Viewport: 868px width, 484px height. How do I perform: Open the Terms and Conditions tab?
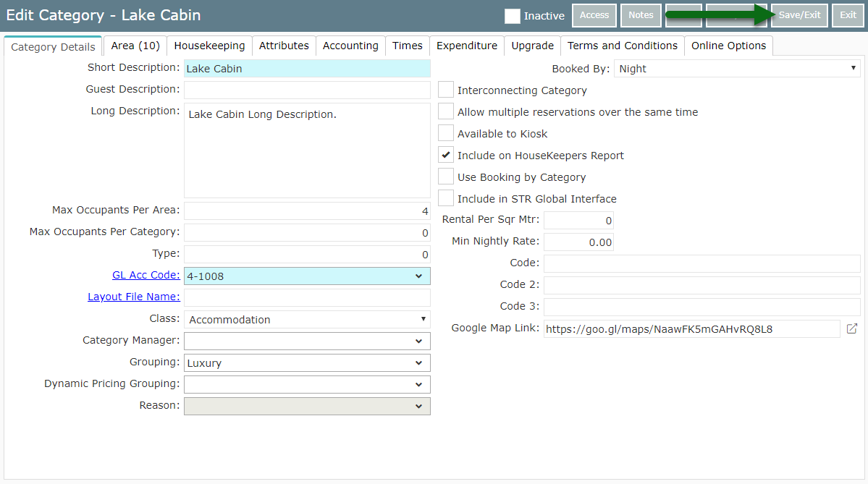(x=622, y=46)
